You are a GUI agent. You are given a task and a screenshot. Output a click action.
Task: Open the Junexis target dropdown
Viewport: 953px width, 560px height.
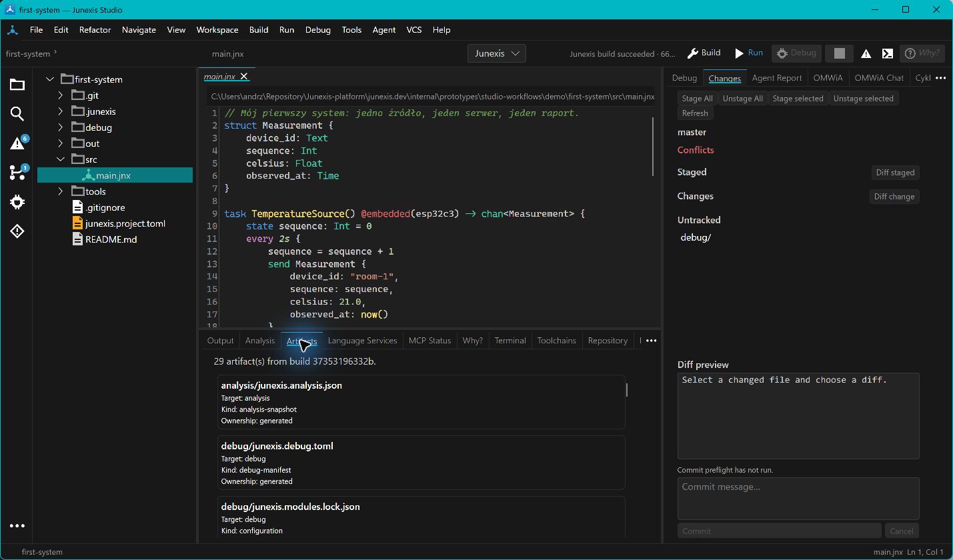tap(497, 53)
